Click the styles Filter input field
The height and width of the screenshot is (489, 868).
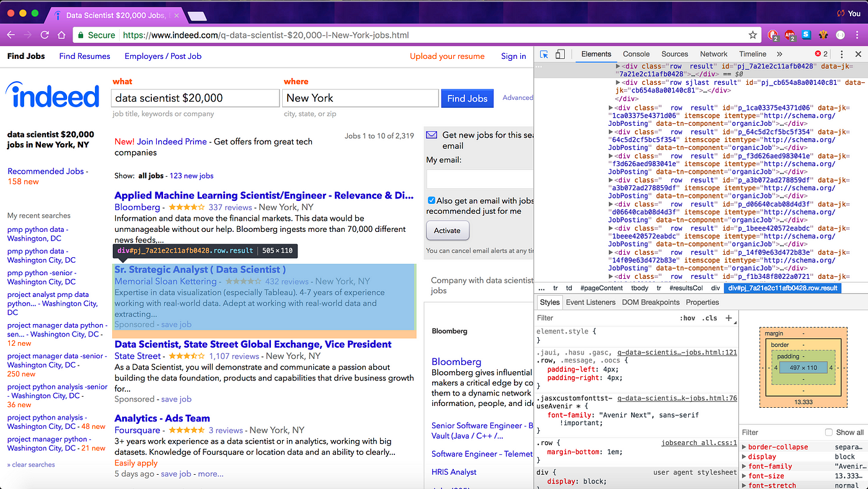pos(604,318)
